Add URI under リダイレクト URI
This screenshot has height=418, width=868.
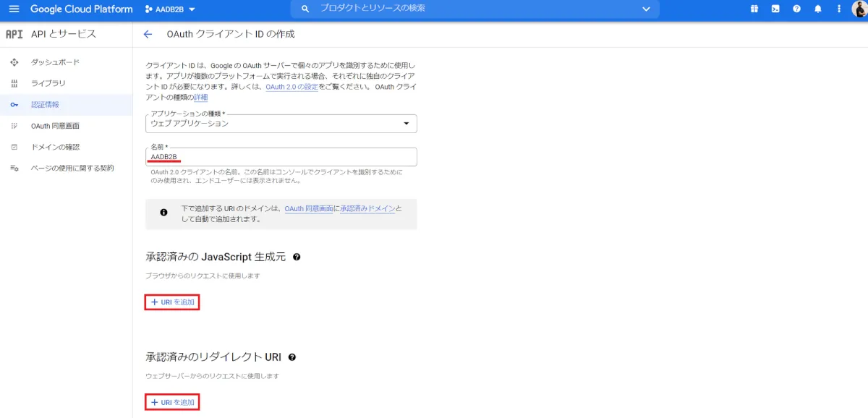click(x=172, y=402)
